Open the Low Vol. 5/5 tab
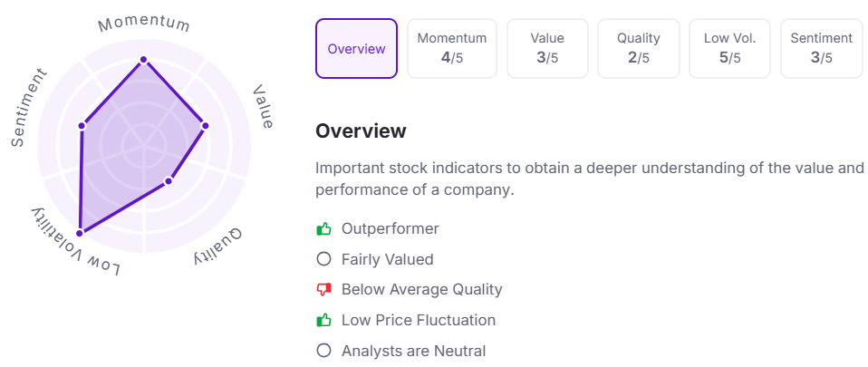This screenshot has width=868, height=367. click(729, 49)
